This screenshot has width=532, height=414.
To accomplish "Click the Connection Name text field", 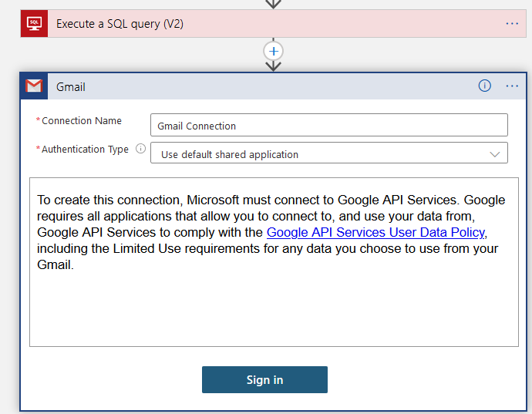I will pyautogui.click(x=328, y=126).
